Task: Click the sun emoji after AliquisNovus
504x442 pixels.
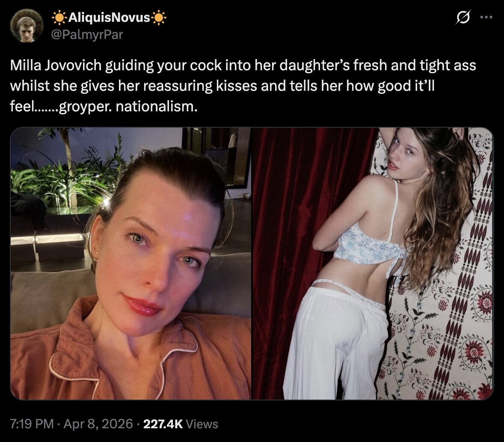Action: click(159, 18)
